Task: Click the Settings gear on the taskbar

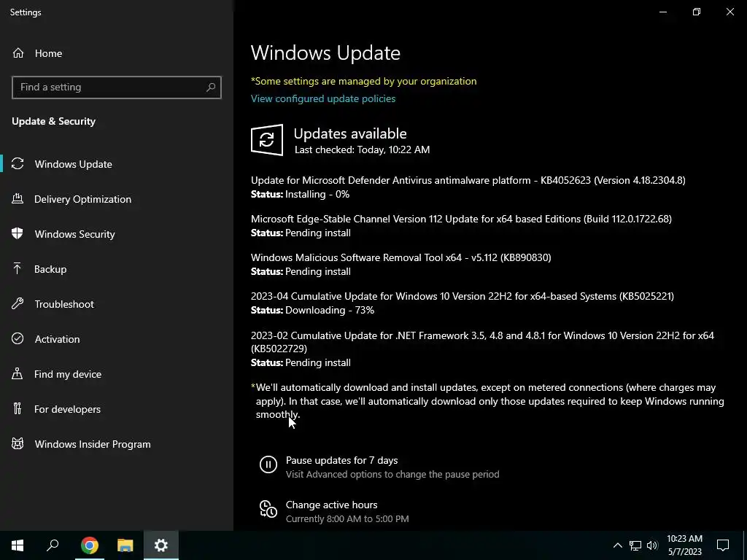Action: [x=161, y=545]
